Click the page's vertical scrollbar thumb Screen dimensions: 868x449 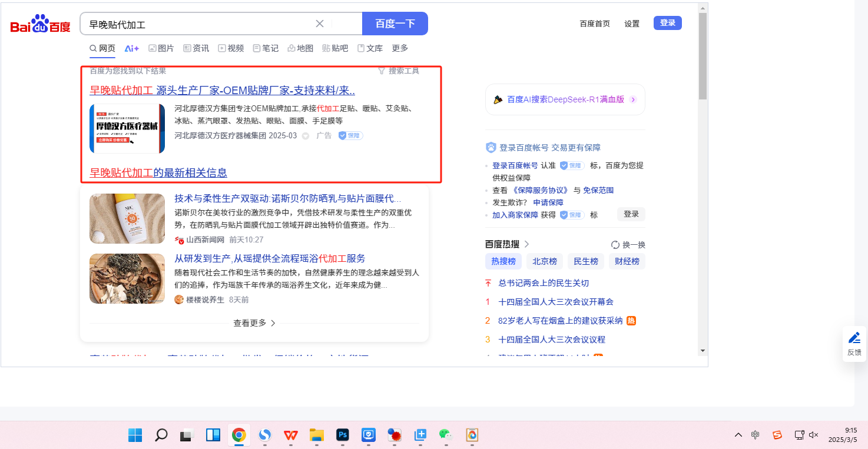pyautogui.click(x=703, y=56)
